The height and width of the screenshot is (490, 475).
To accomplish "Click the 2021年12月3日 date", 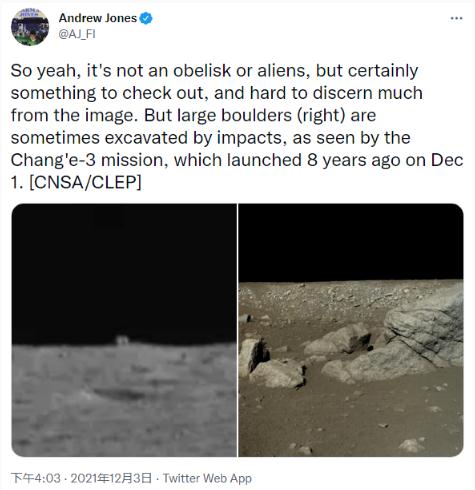I will (111, 478).
